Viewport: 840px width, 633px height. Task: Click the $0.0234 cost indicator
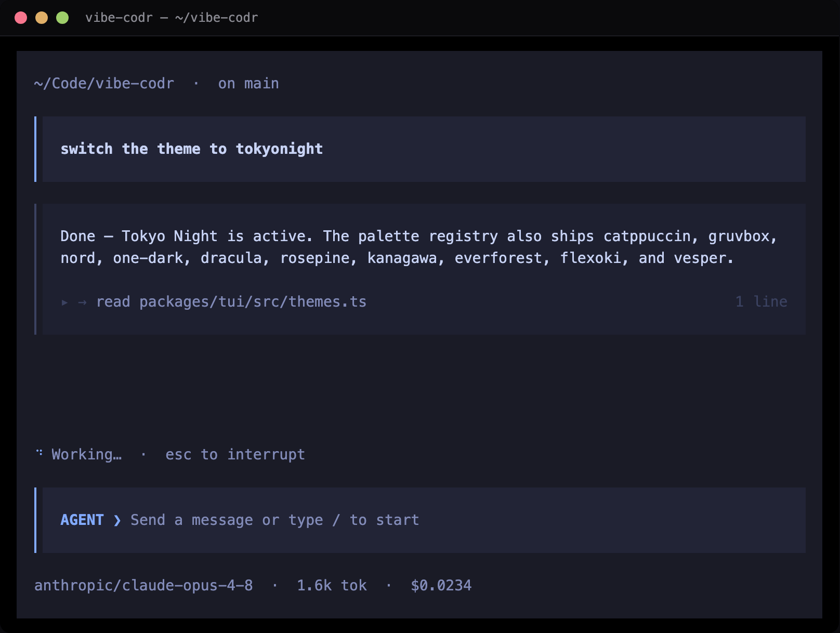pos(441,586)
